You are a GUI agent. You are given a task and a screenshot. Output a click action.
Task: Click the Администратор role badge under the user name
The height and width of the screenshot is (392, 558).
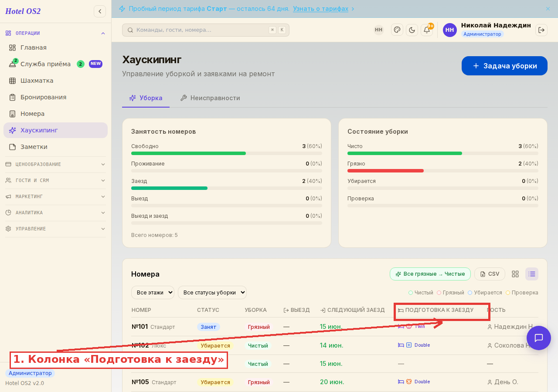[x=482, y=34]
